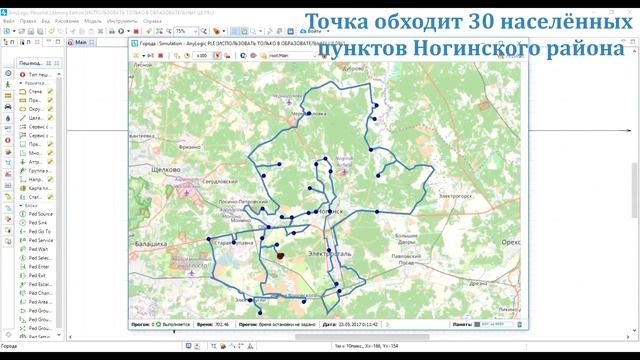Open the Road Traffic Library car icon
This screenshot has width=640, height=360.
coord(8,107)
